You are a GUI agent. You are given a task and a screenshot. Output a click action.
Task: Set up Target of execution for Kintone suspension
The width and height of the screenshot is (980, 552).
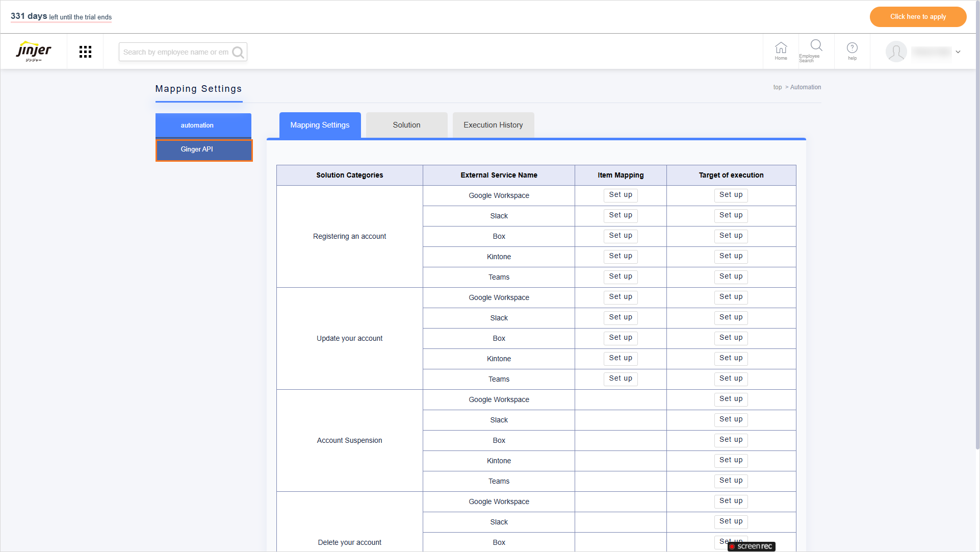click(731, 460)
